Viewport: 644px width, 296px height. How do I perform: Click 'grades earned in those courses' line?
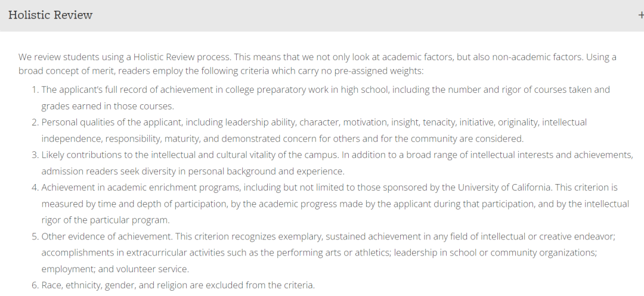(x=107, y=106)
